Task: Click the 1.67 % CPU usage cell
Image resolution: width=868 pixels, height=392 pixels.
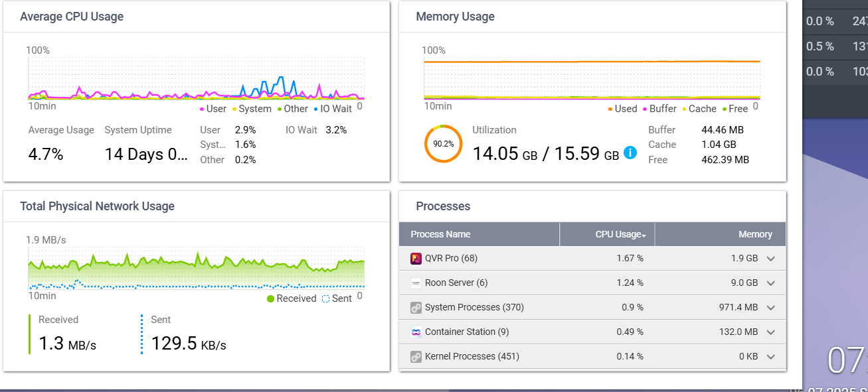Action: click(x=629, y=258)
